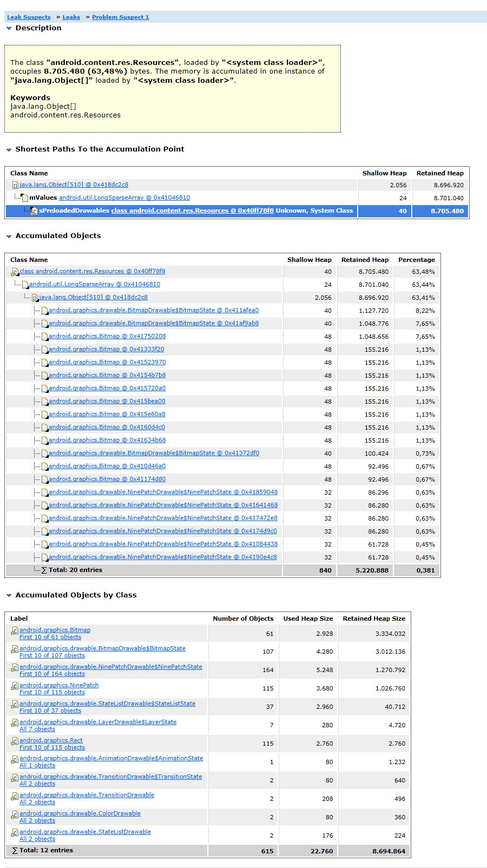Open NinePatchState @ 0x41084438 link
The image size is (487, 868).
click(163, 544)
